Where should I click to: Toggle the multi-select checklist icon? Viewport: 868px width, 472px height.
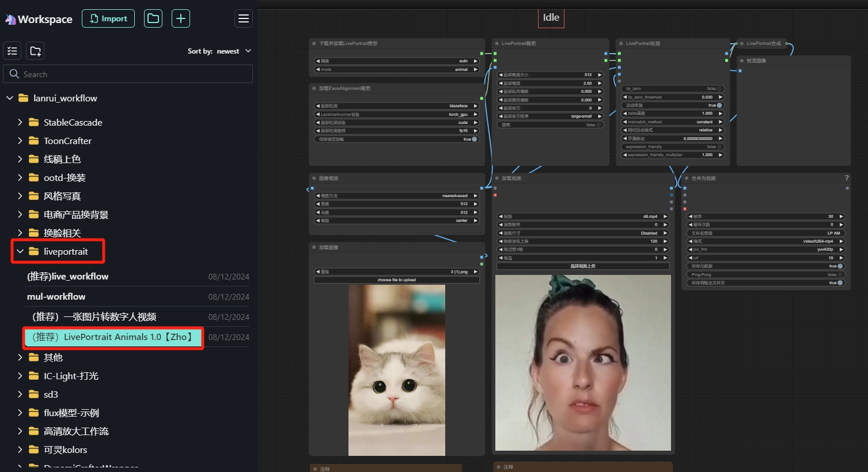tap(12, 51)
